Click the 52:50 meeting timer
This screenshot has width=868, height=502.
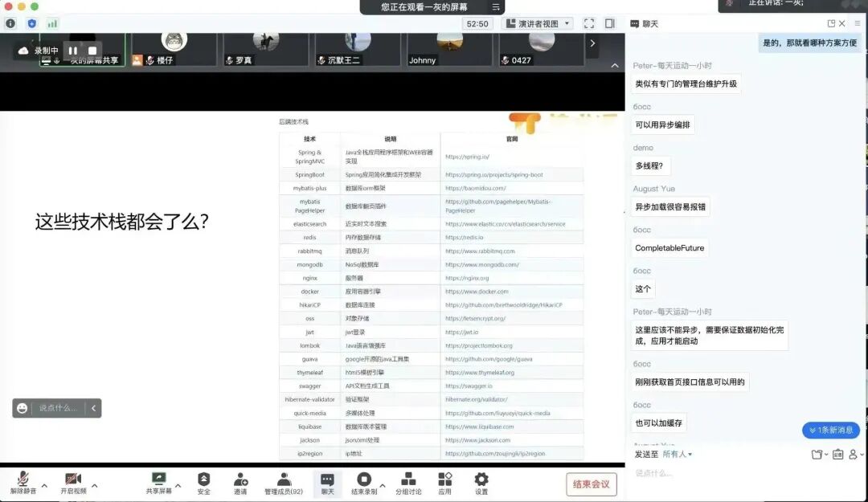(x=477, y=24)
